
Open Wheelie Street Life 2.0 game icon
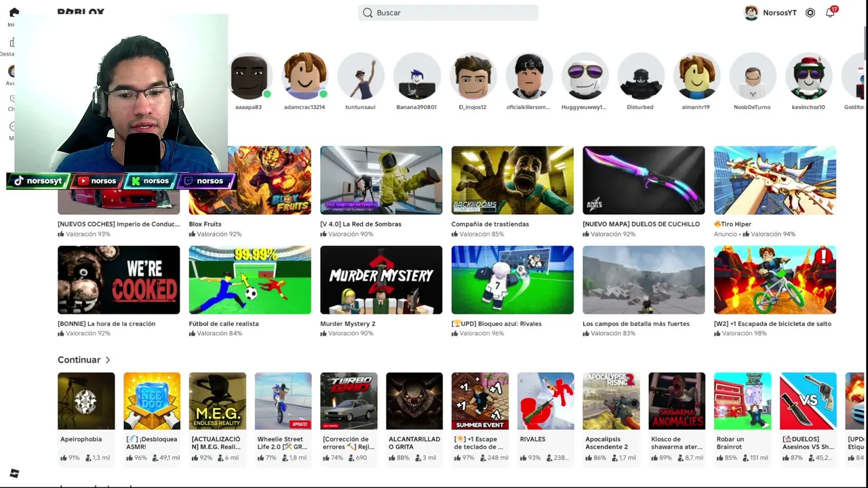click(x=283, y=401)
